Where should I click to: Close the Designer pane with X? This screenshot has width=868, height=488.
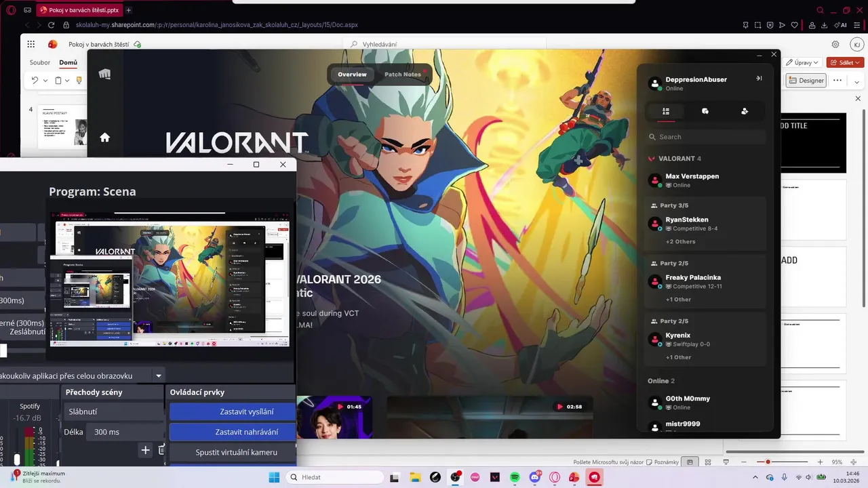[x=858, y=99]
